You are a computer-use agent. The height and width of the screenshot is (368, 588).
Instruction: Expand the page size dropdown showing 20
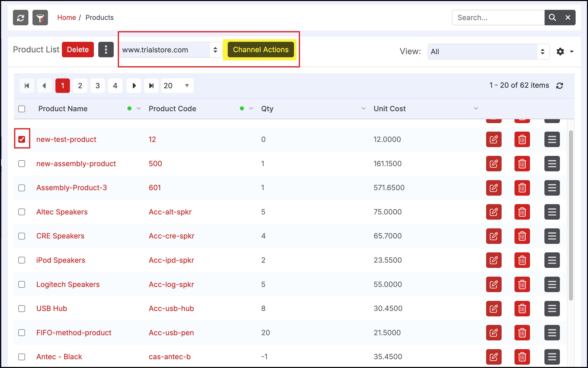click(x=177, y=86)
